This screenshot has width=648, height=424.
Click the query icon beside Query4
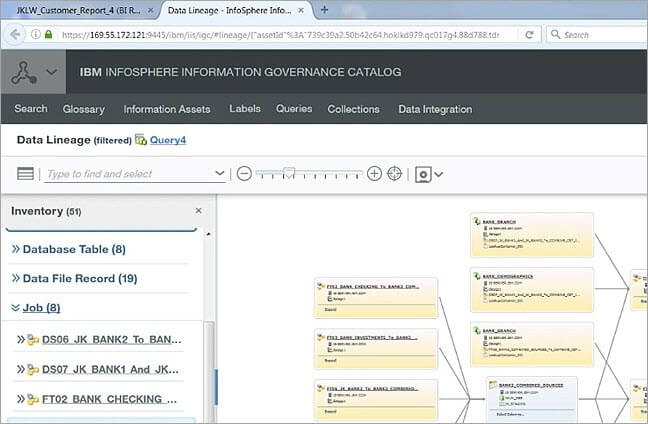pyautogui.click(x=141, y=140)
